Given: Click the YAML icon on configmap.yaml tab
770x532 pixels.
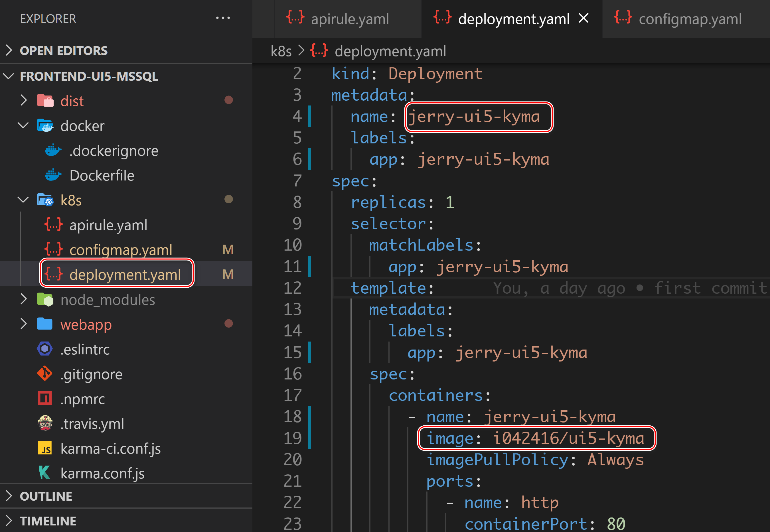Looking at the screenshot, I should pos(623,17).
